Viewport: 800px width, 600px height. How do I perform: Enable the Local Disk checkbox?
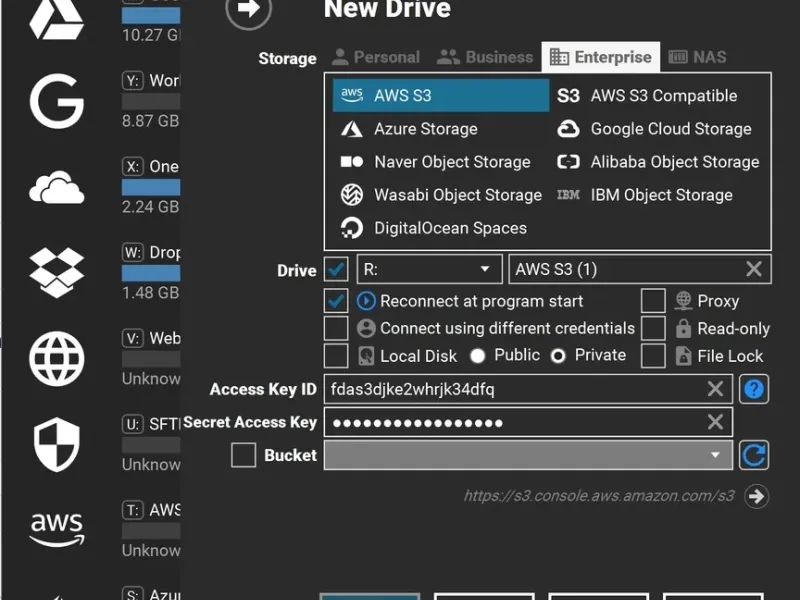tap(336, 356)
